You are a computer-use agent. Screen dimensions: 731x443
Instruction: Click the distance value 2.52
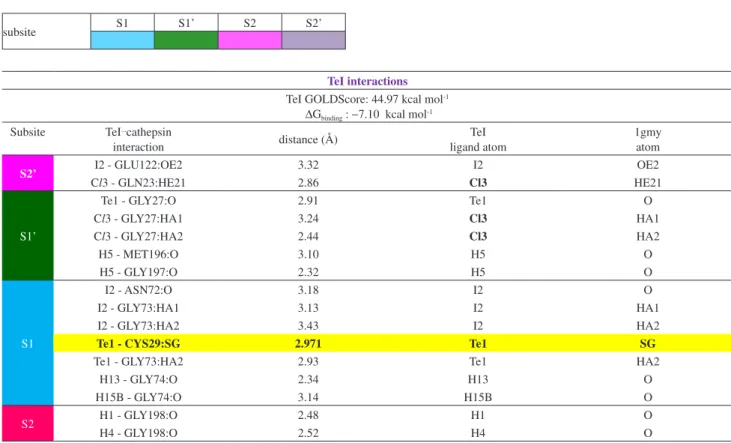click(308, 433)
